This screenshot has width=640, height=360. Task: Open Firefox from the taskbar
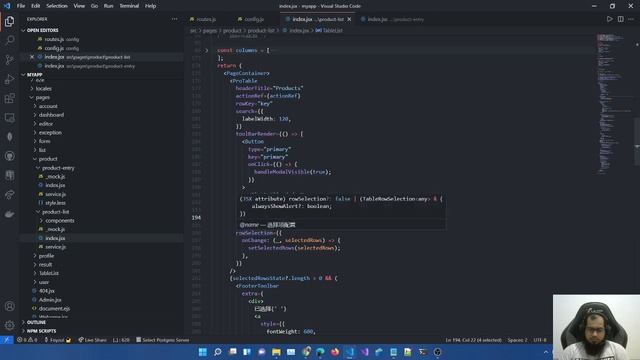click(335, 352)
